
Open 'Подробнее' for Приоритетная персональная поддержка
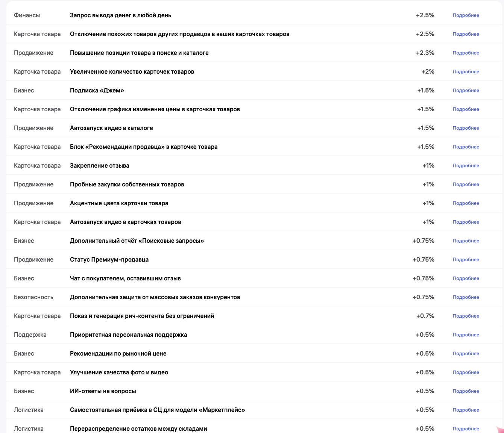(x=466, y=335)
